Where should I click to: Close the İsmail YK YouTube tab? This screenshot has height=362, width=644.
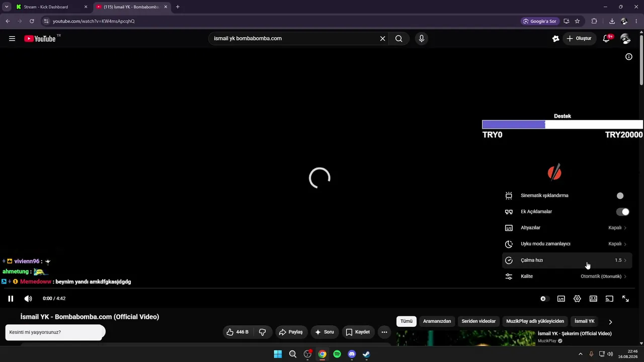166,7
